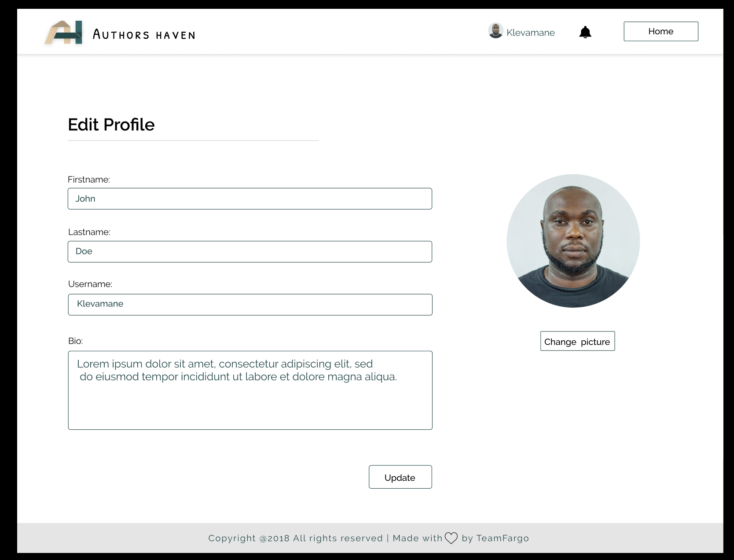Click inside the Firstname field
Image resolution: width=734 pixels, height=560 pixels.
coord(250,199)
